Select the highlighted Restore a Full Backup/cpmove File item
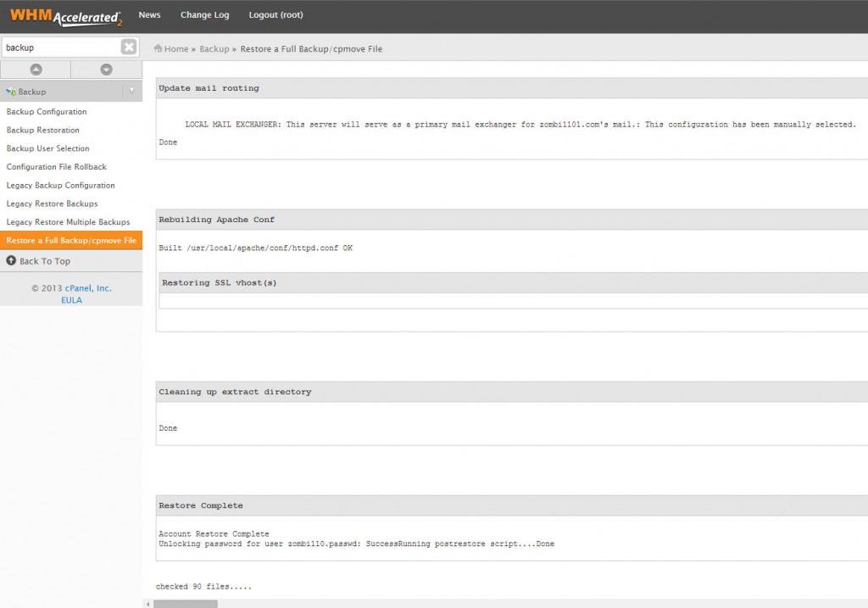868x608 pixels. tap(71, 240)
